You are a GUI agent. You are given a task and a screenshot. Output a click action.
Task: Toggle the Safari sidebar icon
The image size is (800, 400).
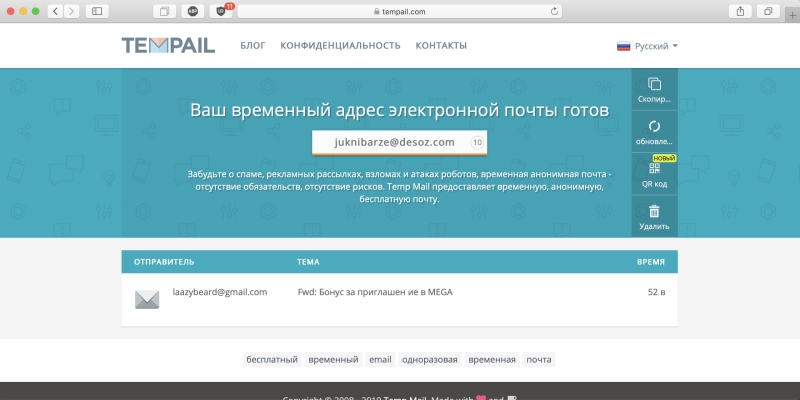[x=97, y=11]
